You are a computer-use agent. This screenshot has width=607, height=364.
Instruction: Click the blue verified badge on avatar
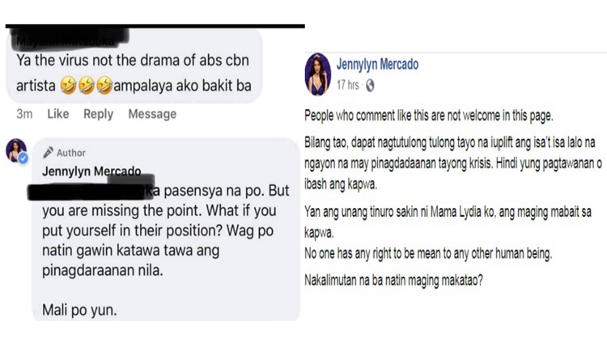coord(23,159)
